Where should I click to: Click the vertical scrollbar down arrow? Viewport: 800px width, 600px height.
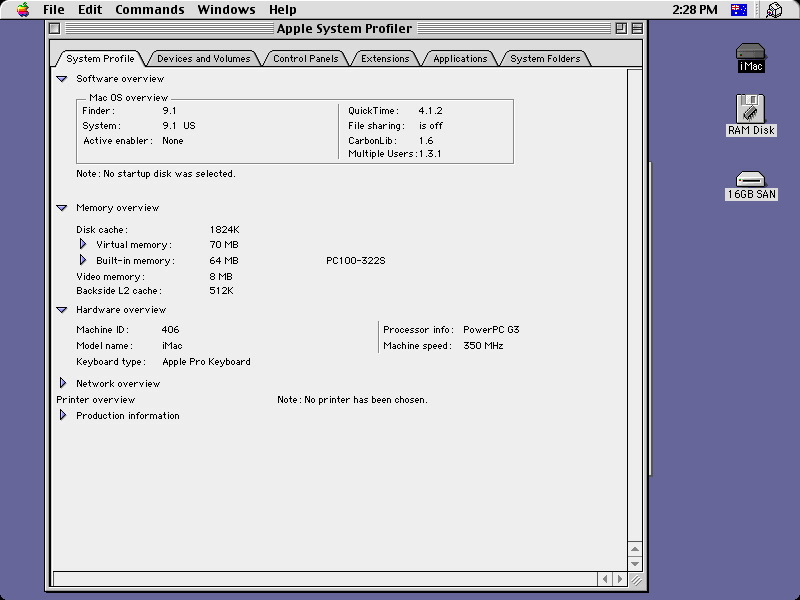[x=635, y=564]
